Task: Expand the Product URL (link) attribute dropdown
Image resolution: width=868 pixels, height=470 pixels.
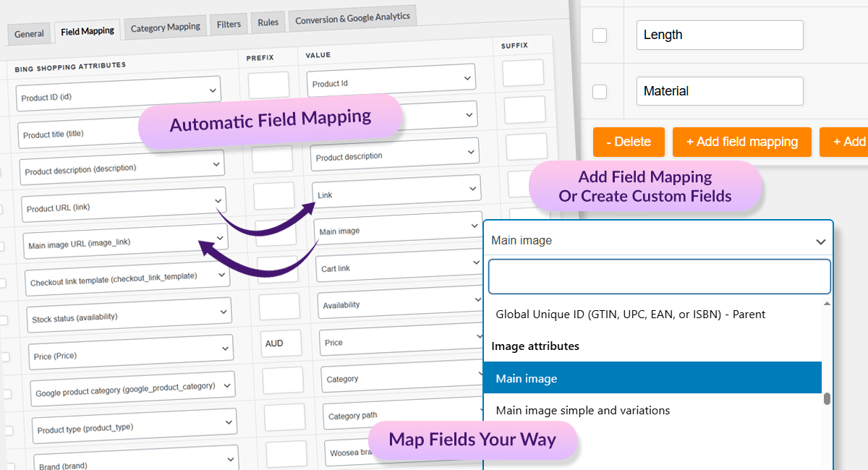Action: (x=124, y=205)
